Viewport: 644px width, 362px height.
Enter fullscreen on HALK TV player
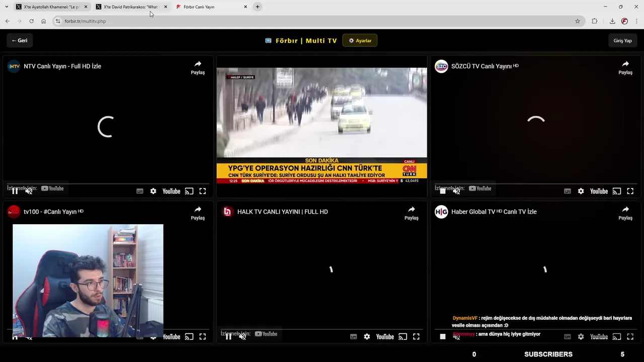[x=416, y=337]
